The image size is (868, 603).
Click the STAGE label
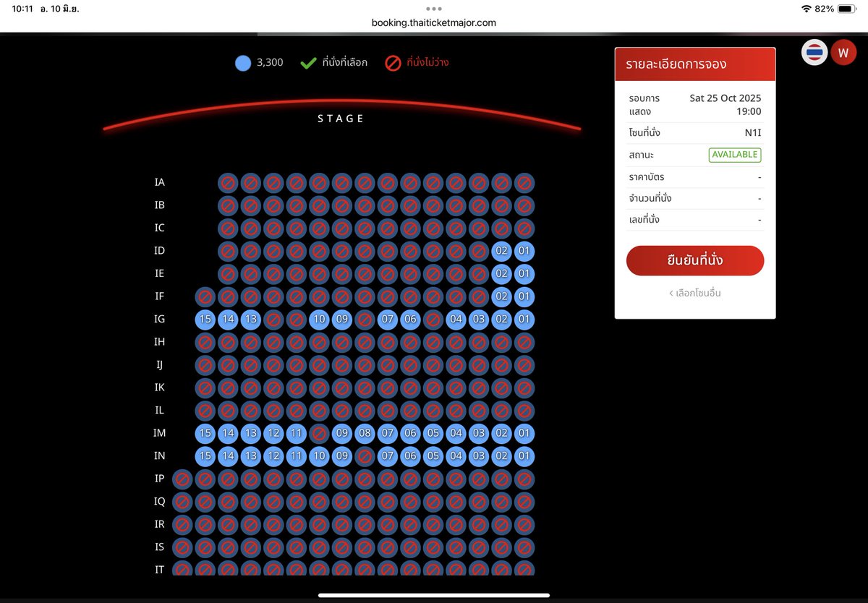pos(341,119)
